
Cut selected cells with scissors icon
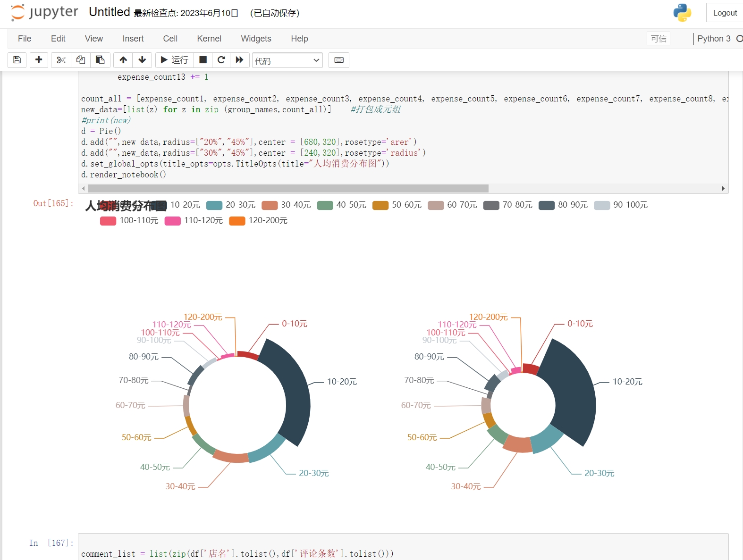coord(61,60)
